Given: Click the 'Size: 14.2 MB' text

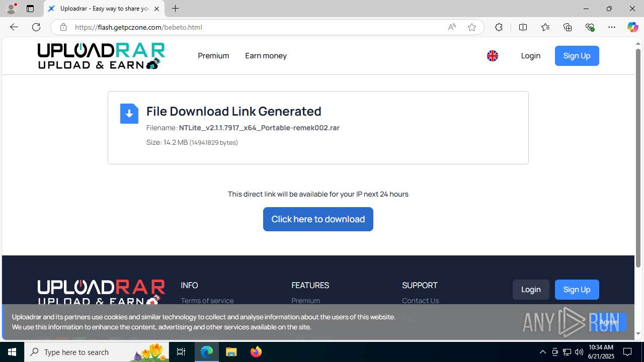Looking at the screenshot, I should tap(167, 143).
